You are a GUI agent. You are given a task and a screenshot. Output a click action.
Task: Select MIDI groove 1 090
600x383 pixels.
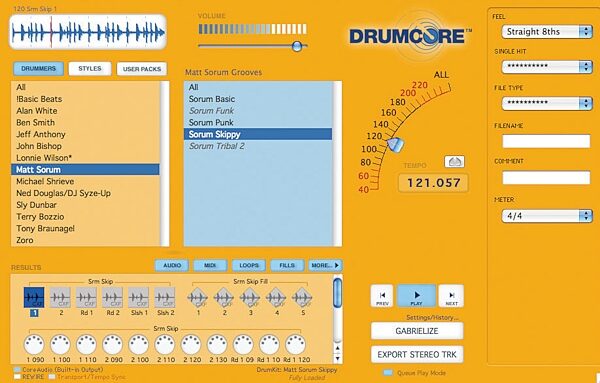pos(34,344)
